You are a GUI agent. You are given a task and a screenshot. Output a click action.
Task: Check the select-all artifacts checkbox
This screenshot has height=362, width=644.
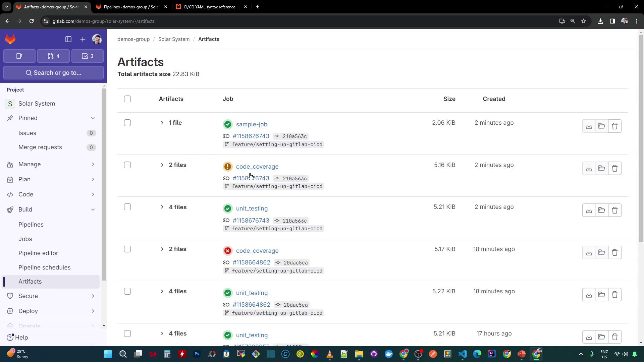pos(127,99)
